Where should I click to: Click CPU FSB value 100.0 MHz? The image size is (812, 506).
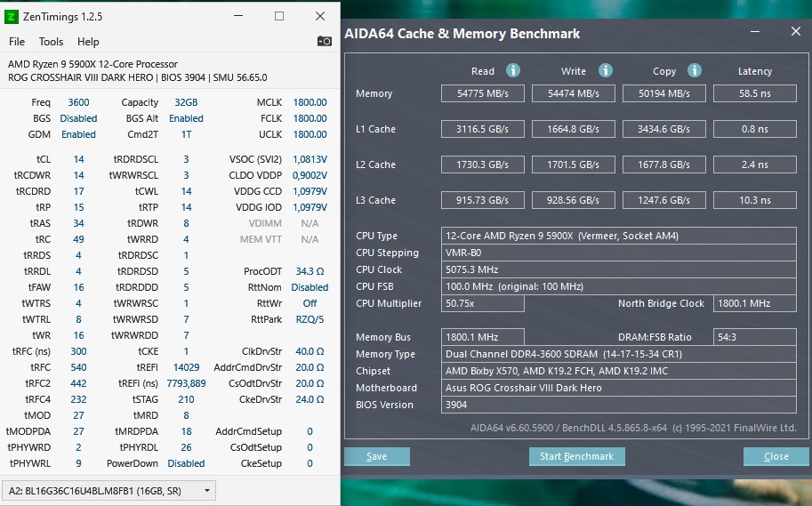click(619, 286)
